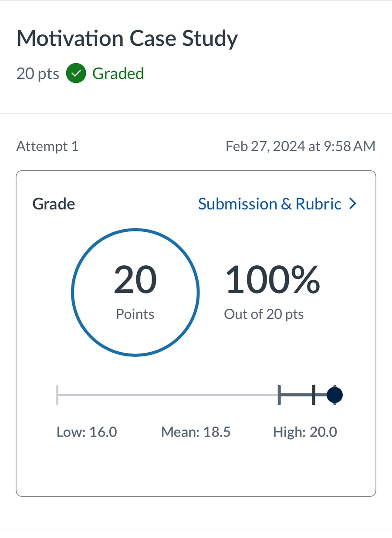Click the Low: 16.0 statistic label
The height and width of the screenshot is (538, 392).
(x=87, y=432)
